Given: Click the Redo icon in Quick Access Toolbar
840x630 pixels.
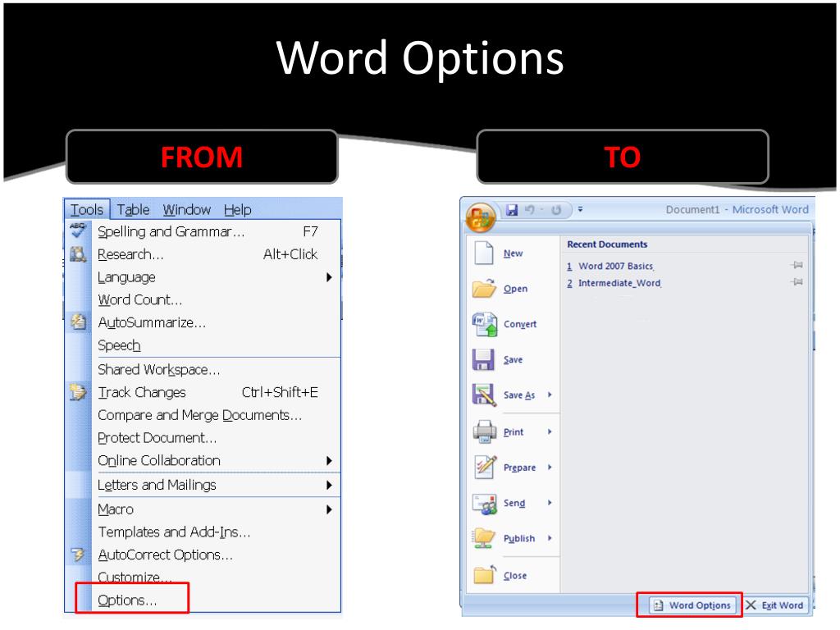Looking at the screenshot, I should click(556, 210).
